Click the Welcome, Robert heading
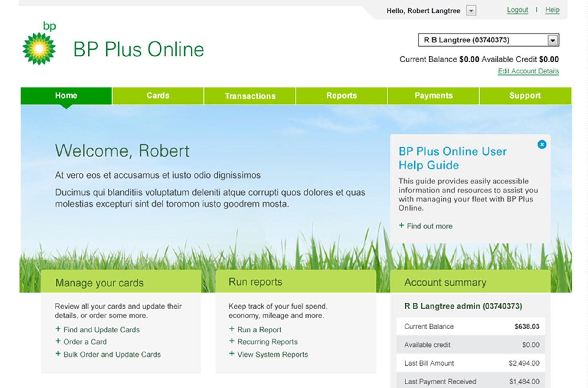Viewport: 588px width, 388px height. click(x=122, y=151)
